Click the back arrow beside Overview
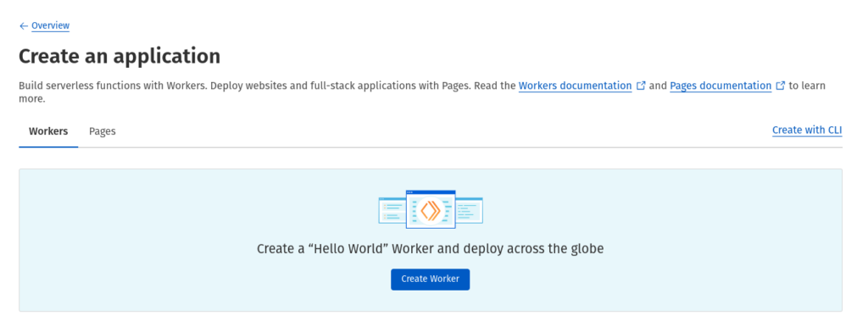Image resolution: width=868 pixels, height=332 pixels. [23, 26]
